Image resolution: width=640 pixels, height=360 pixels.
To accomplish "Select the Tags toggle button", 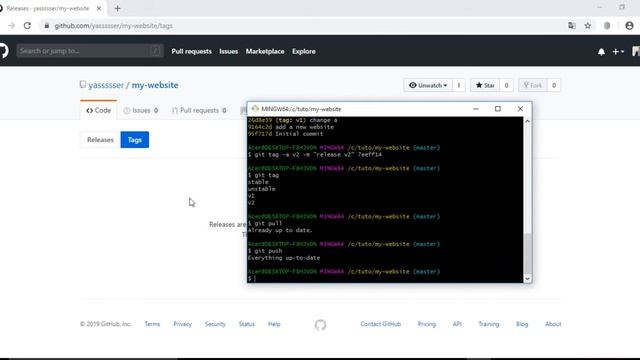I will click(135, 140).
